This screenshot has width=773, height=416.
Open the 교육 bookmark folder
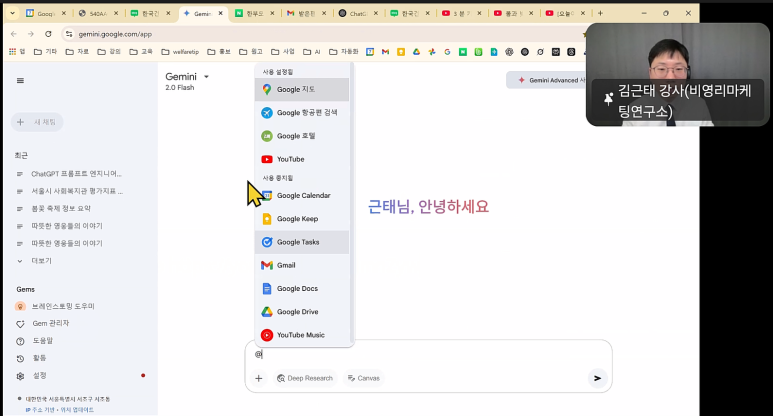click(x=141, y=51)
